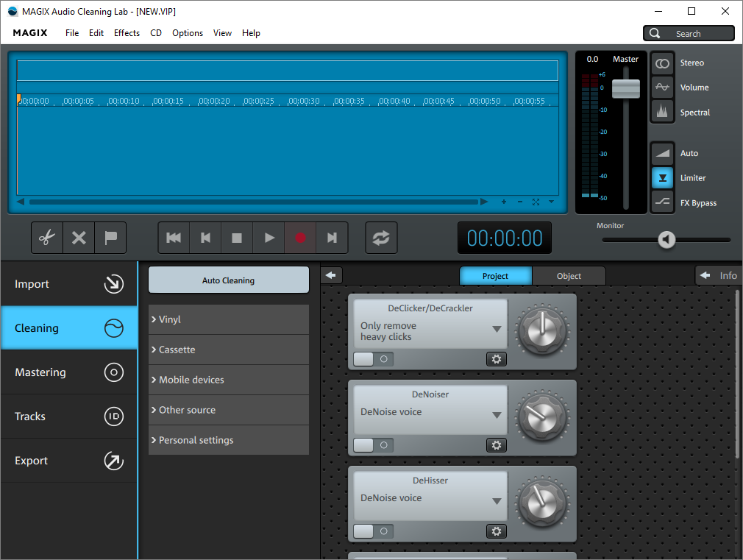
Task: Switch to the Object tab
Action: pos(569,276)
